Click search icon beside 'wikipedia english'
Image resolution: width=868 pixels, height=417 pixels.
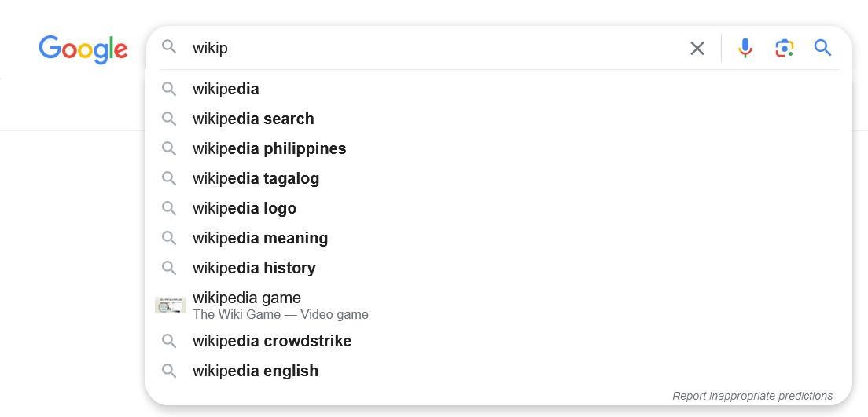pyautogui.click(x=169, y=371)
